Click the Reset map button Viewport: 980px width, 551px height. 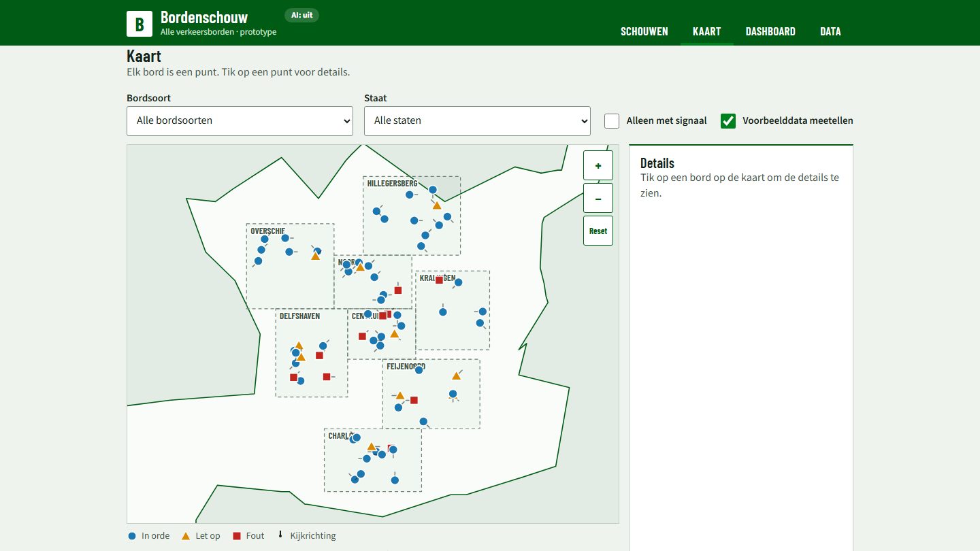point(598,231)
